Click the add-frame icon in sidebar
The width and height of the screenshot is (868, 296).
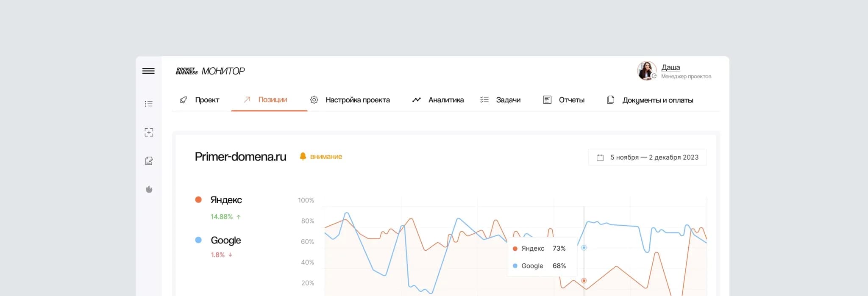(148, 133)
